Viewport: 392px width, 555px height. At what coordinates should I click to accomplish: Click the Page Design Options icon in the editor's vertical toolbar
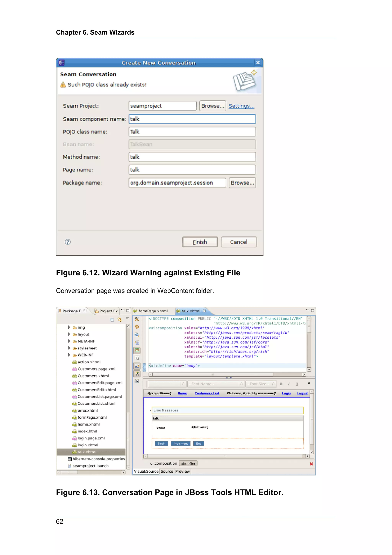137,335
